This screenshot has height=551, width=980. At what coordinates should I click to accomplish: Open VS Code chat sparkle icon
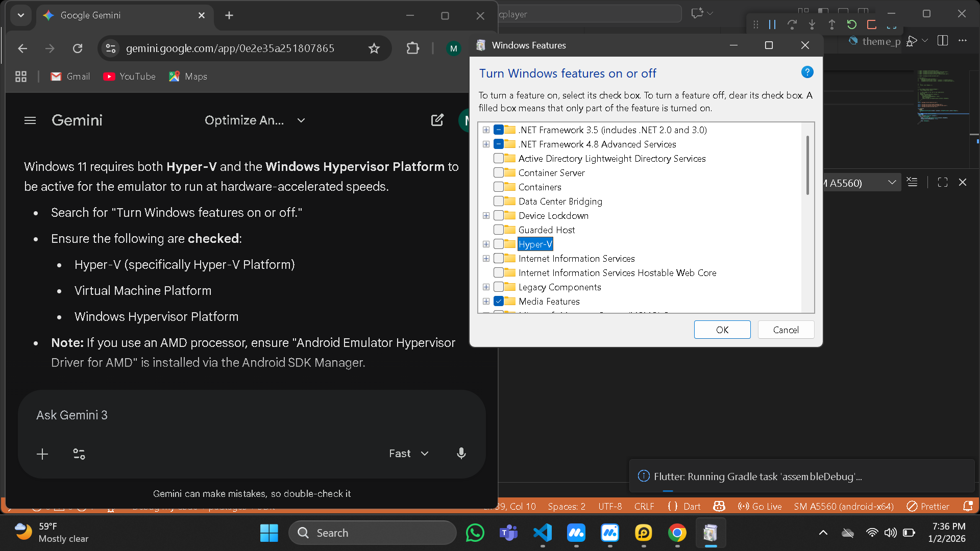pyautogui.click(x=697, y=13)
